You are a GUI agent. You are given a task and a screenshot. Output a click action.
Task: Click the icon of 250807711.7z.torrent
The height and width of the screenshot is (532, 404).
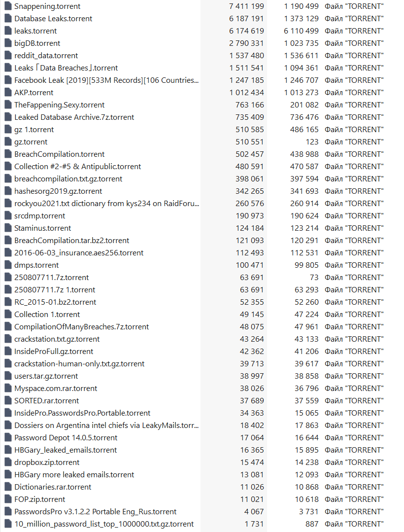[x=8, y=278]
